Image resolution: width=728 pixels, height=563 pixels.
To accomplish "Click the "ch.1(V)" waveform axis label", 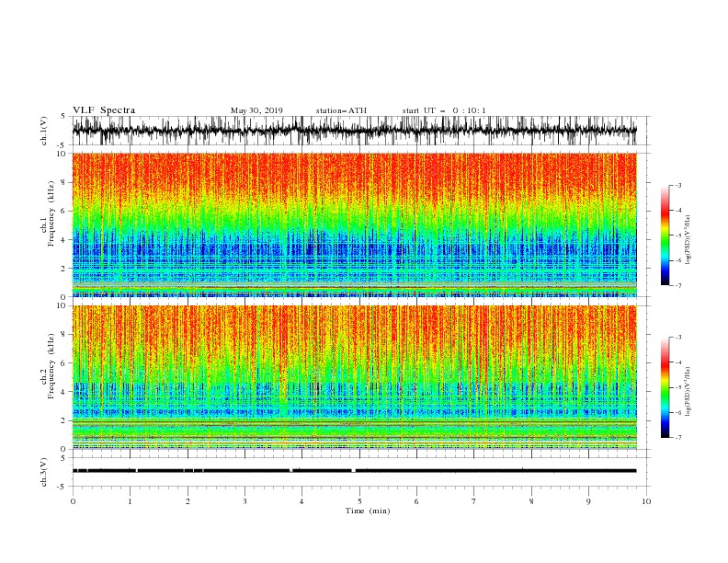I will pos(44,131).
